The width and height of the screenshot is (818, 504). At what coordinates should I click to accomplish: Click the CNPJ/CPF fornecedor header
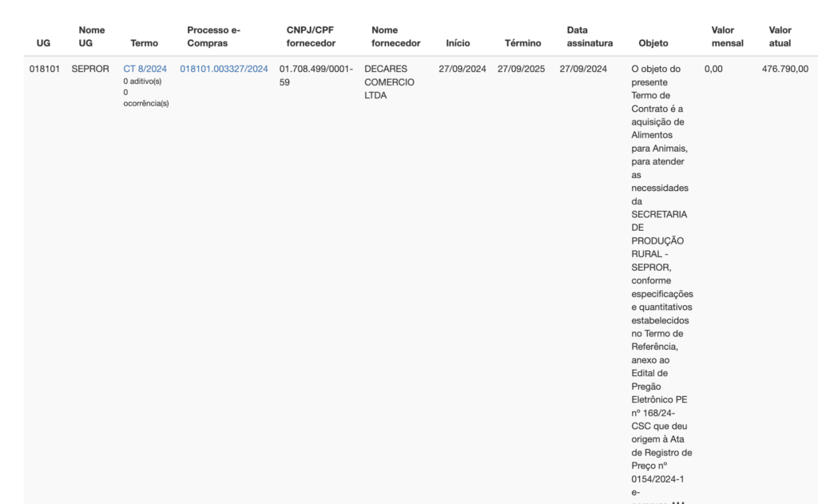(311, 36)
